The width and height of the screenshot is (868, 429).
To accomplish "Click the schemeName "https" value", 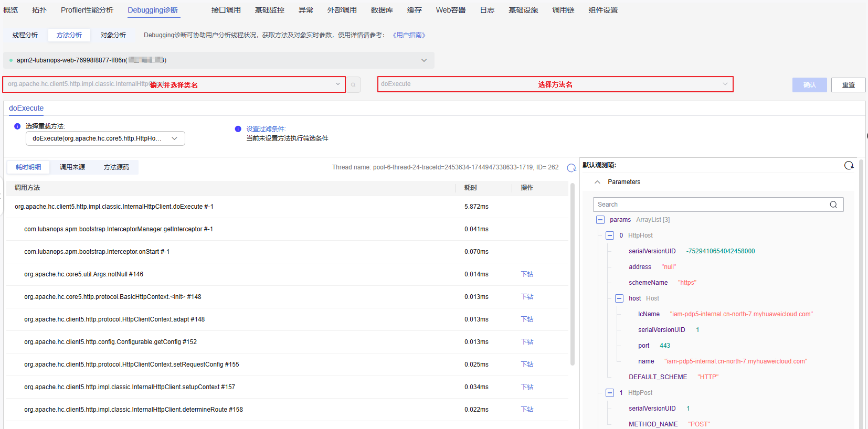I will 687,283.
